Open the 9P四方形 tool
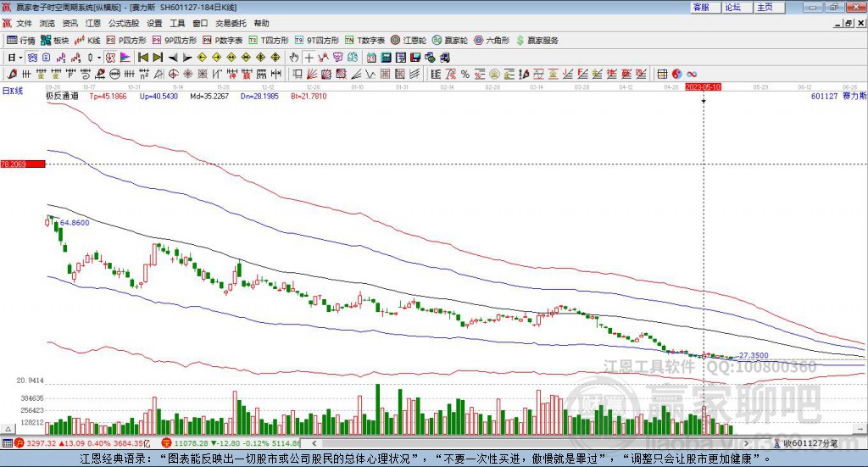 175,41
